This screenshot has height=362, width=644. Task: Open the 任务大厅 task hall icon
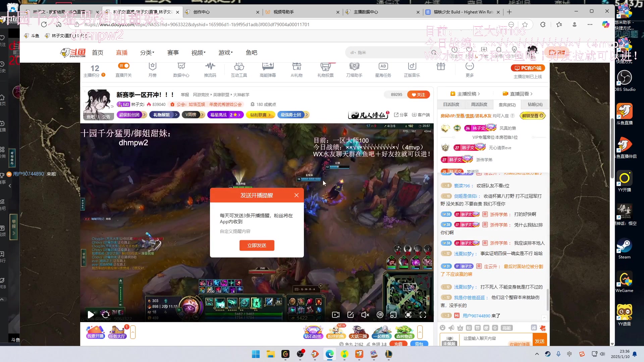pyautogui.click(x=117, y=332)
